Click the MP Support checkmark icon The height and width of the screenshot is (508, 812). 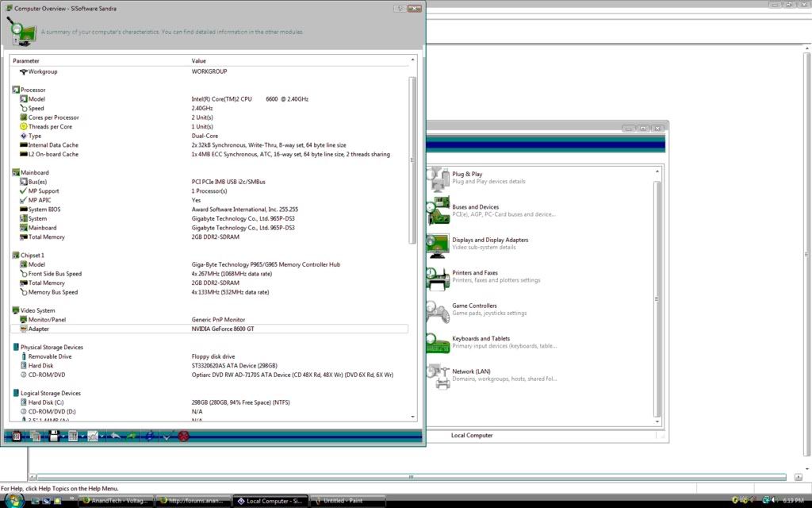pyautogui.click(x=23, y=190)
